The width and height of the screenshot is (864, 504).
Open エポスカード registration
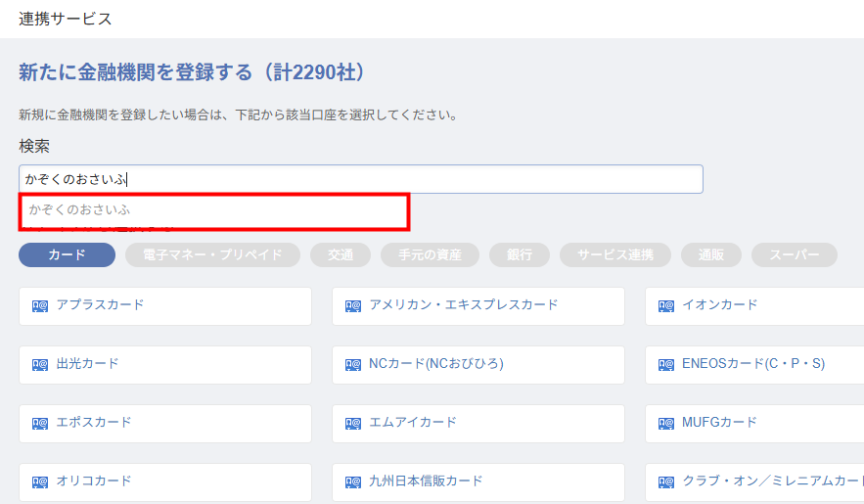[165, 424]
